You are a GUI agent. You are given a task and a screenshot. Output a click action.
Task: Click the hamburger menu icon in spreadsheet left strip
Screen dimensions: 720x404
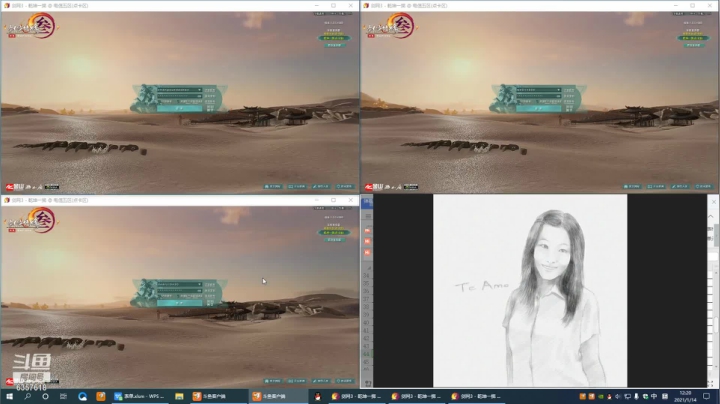[368, 216]
